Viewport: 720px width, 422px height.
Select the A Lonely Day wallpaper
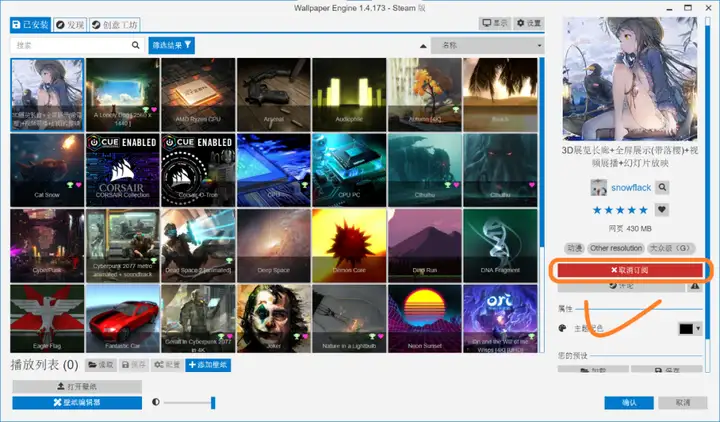(123, 95)
